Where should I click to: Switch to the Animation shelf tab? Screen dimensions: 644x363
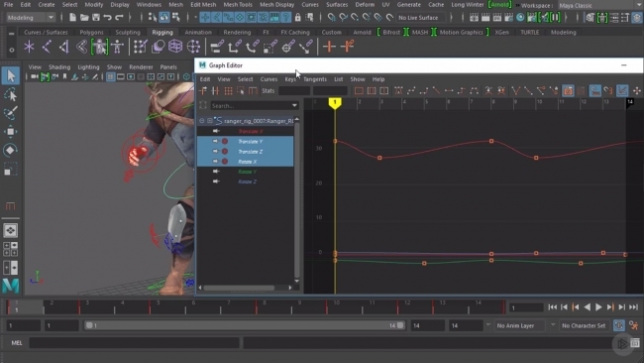pos(198,32)
